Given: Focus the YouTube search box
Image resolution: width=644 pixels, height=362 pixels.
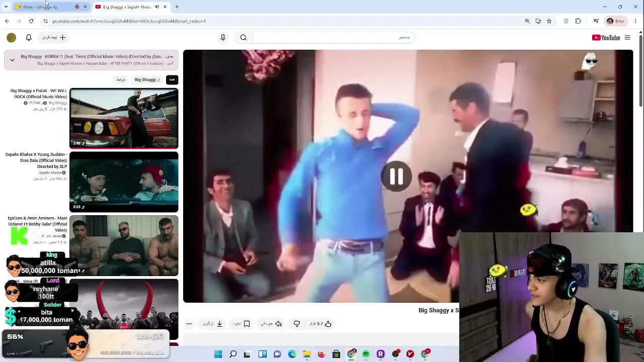Looking at the screenshot, I should click(334, 38).
